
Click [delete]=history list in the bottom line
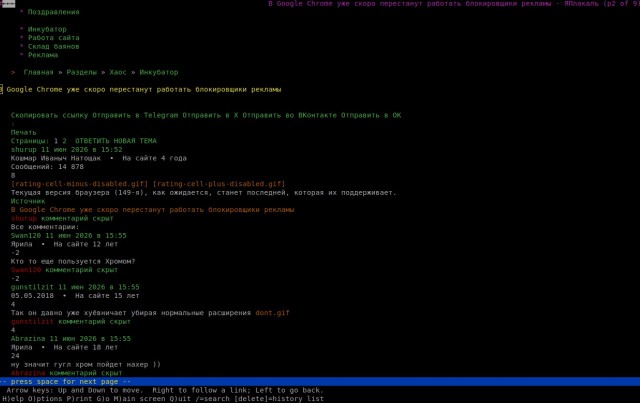point(279,399)
